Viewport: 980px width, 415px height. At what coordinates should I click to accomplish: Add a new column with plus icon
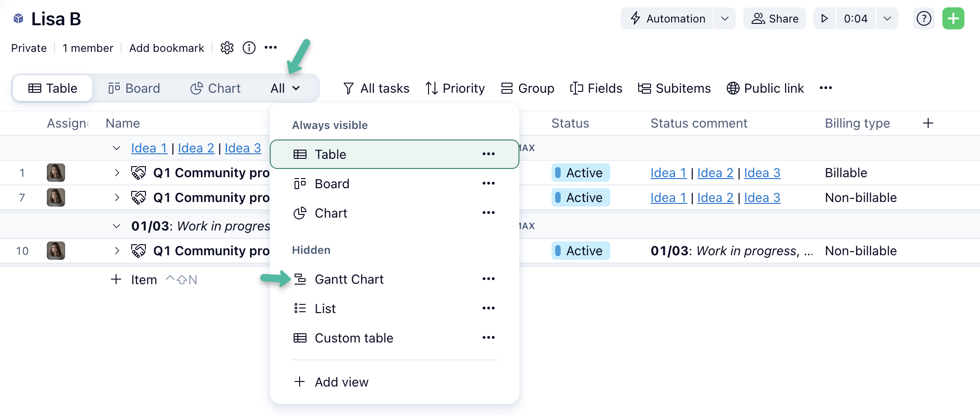[x=928, y=123]
